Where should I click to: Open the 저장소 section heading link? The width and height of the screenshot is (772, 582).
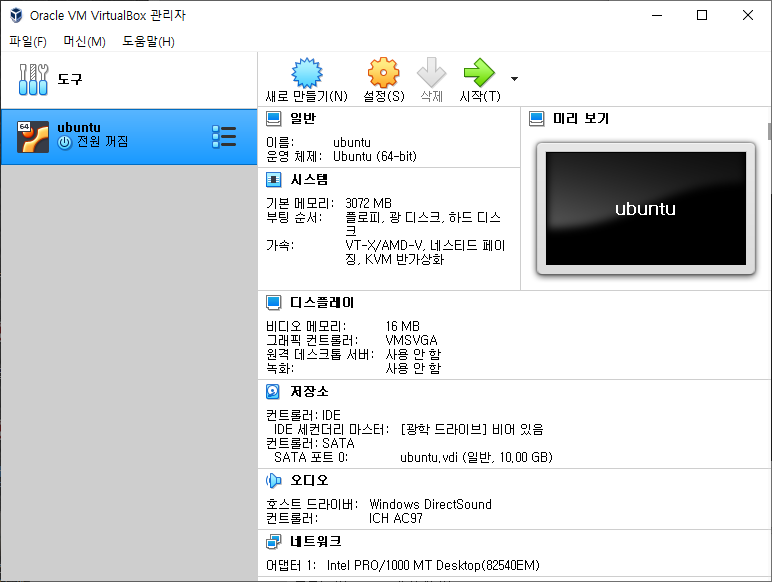click(309, 391)
